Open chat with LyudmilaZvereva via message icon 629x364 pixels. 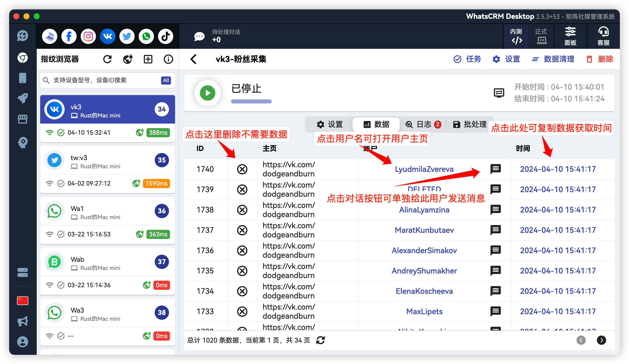coord(496,169)
